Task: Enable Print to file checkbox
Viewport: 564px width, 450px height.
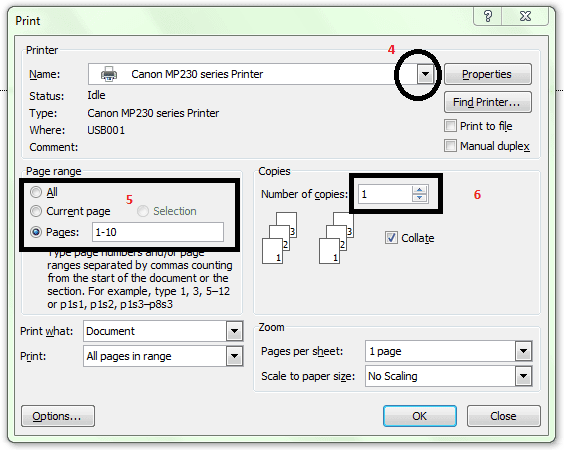Action: (x=450, y=126)
